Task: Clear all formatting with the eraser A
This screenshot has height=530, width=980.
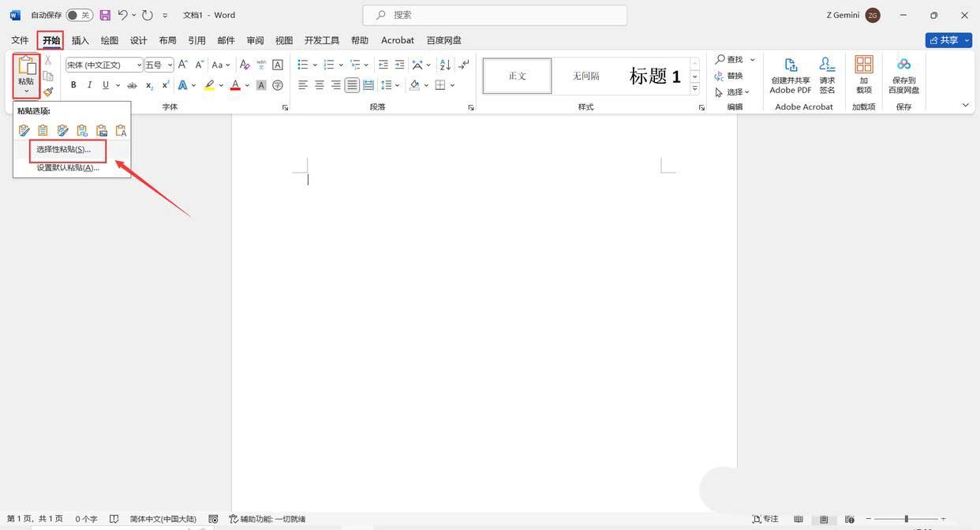Action: pos(245,65)
